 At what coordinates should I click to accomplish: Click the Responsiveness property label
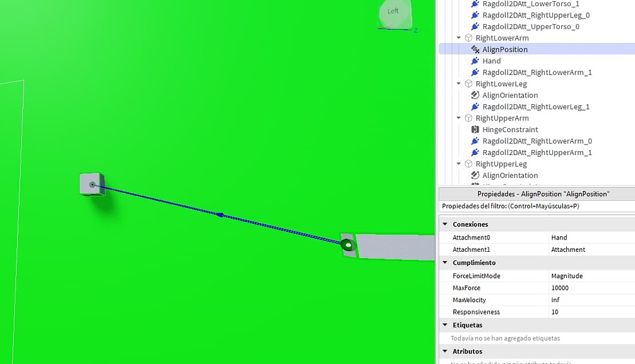point(476,312)
